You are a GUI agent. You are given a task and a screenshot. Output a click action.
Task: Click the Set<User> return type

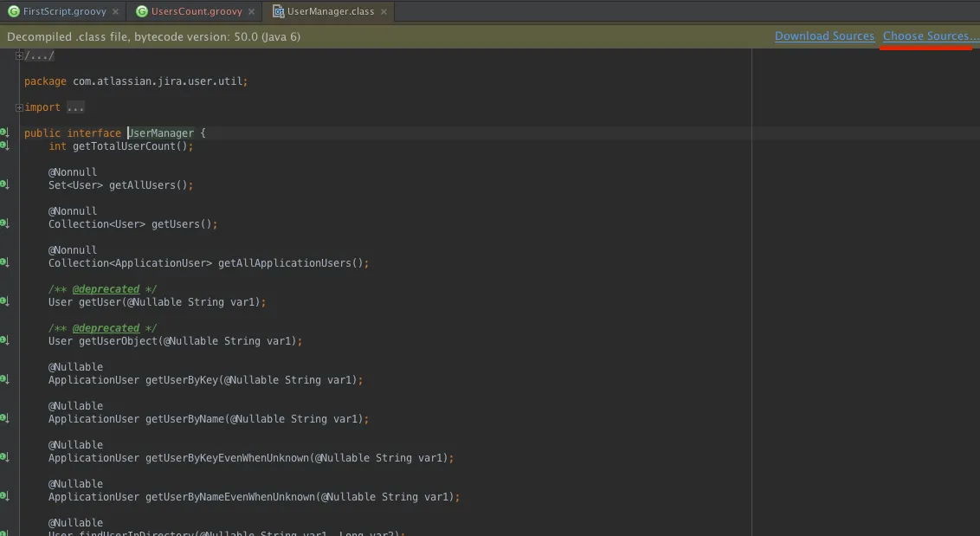click(75, 185)
